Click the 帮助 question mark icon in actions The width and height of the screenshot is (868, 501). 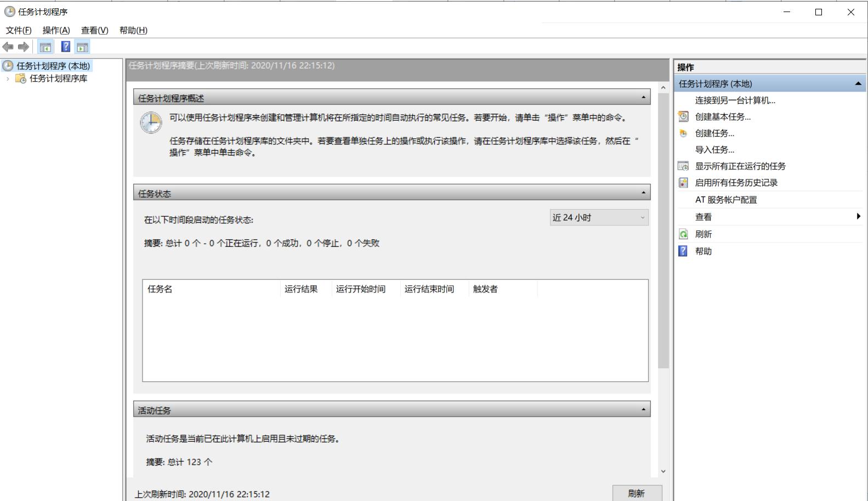tap(683, 251)
